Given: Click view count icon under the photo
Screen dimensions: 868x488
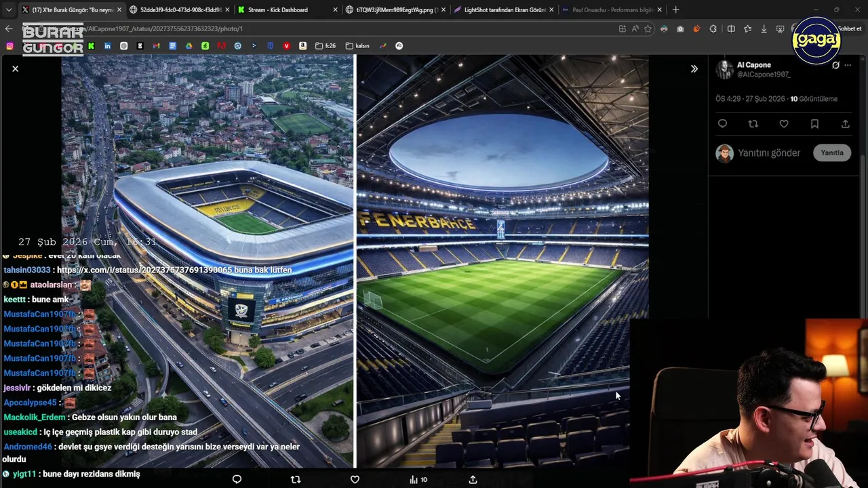Looking at the screenshot, I should click(x=418, y=479).
